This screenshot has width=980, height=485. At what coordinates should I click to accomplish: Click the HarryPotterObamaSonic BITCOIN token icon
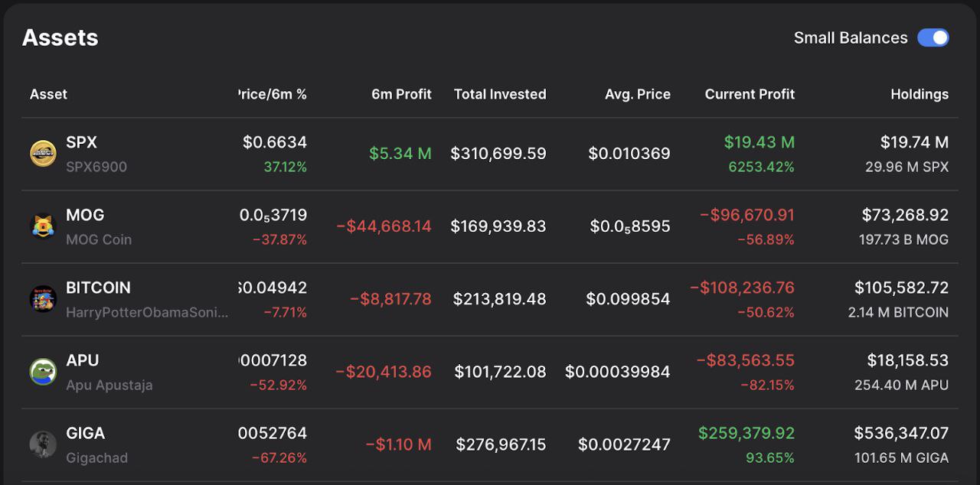(x=43, y=299)
